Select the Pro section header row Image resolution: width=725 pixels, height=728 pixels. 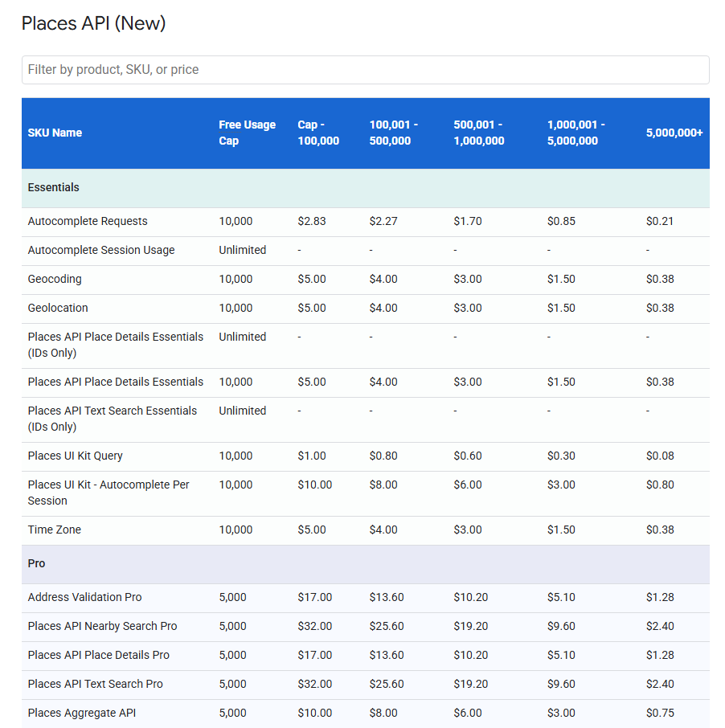coord(36,563)
